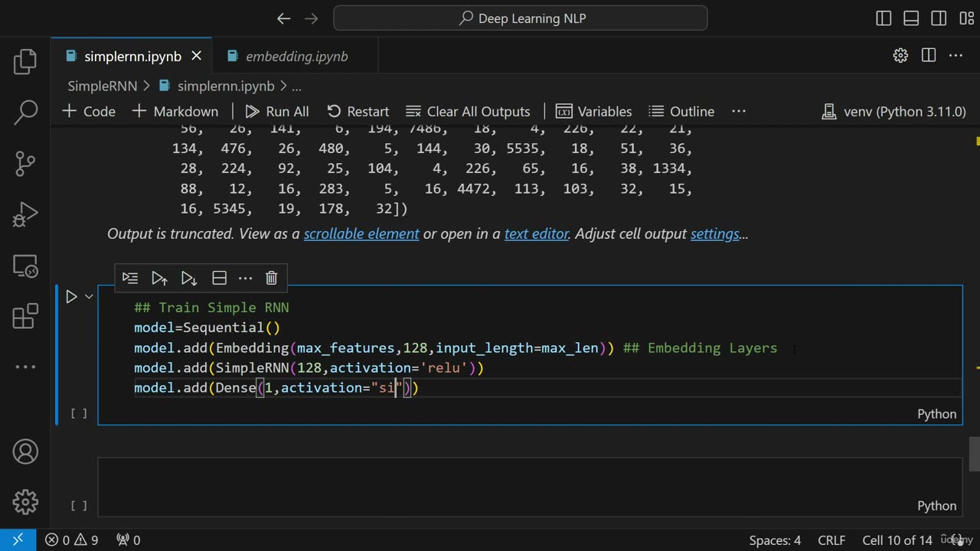
Task: Change indentation Spaces: 4
Action: click(775, 540)
